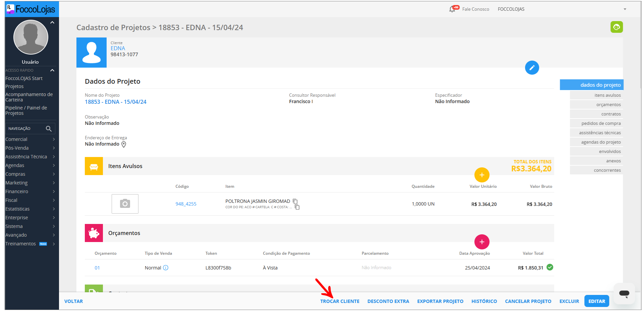Open the support chat bubble widget
The height and width of the screenshot is (314, 644).
(624, 294)
